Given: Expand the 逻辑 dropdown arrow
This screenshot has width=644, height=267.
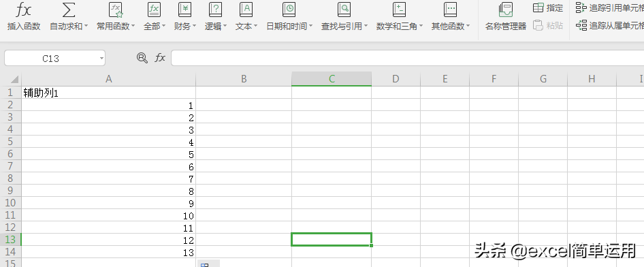Looking at the screenshot, I should coord(225,27).
